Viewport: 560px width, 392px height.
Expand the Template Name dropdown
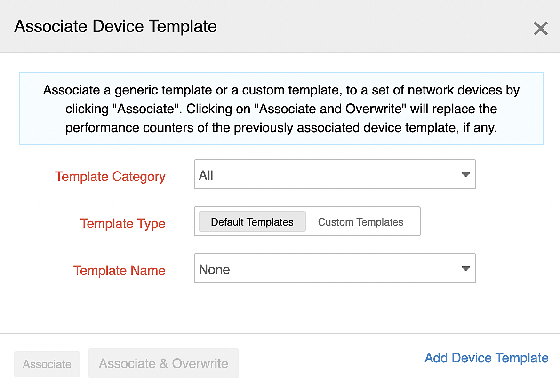(334, 269)
